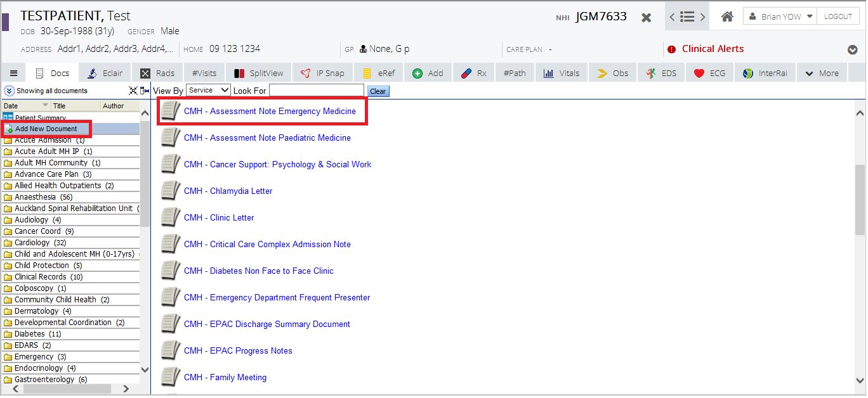Screen dimensions: 868x398
Task: Open the View By Service dropdown
Action: click(208, 91)
